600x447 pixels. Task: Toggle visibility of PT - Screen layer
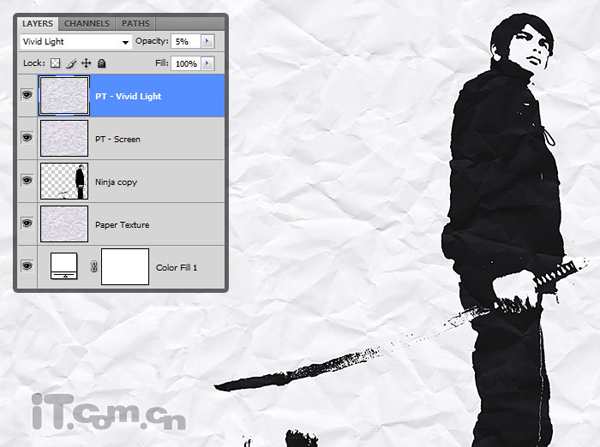pyautogui.click(x=27, y=137)
